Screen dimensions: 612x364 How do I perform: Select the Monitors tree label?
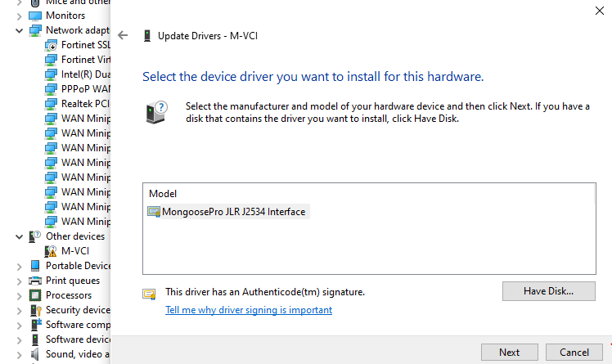[65, 16]
